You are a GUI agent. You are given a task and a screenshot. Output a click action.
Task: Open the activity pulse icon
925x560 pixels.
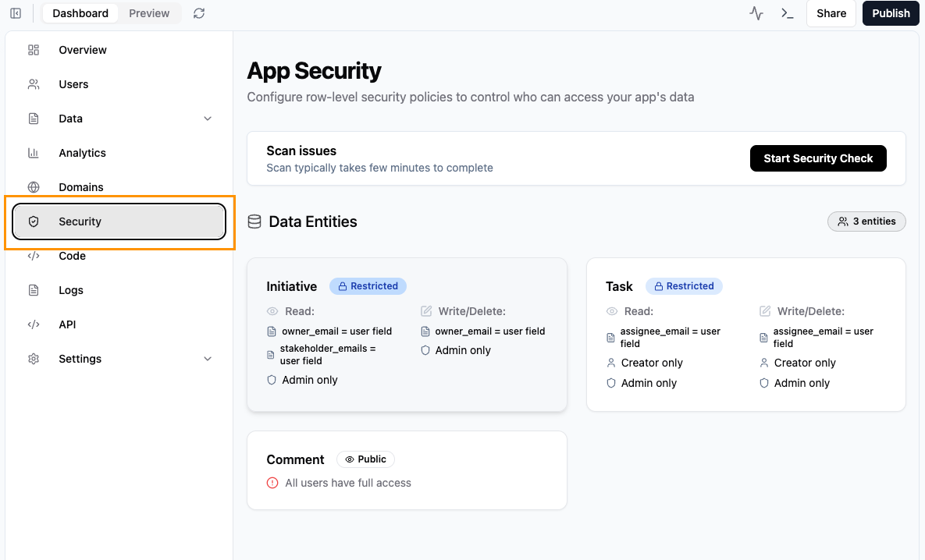coord(756,13)
